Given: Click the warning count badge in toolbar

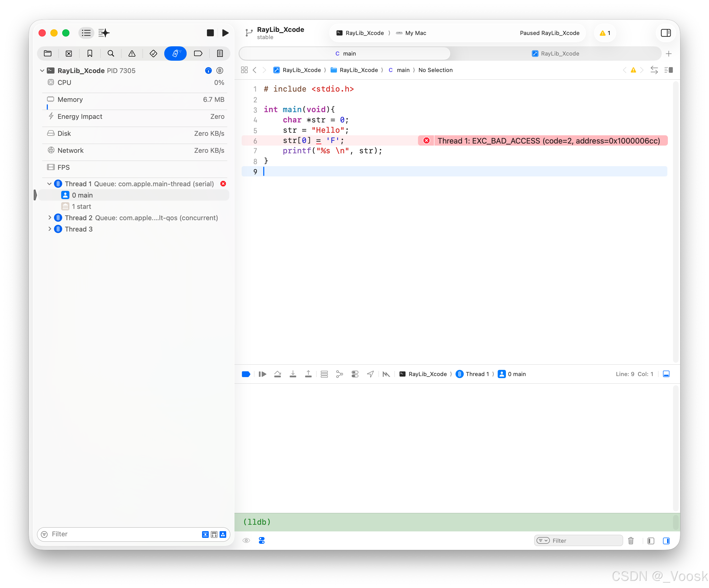Looking at the screenshot, I should click(605, 33).
